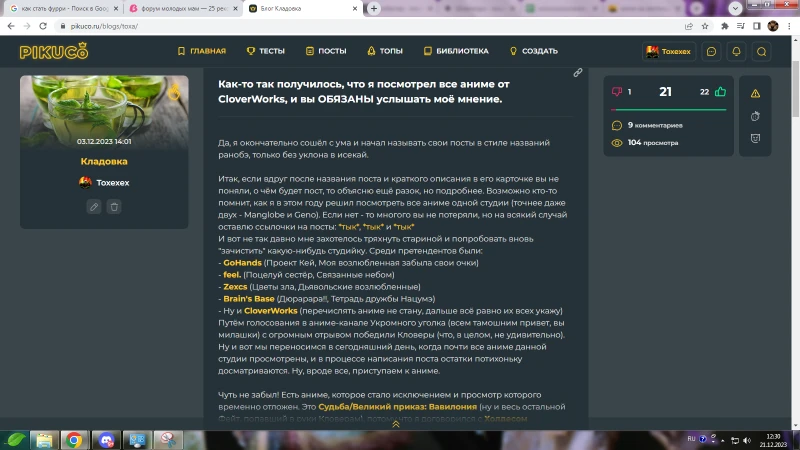Open the Chrome profile avatar
This screenshot has width=800, height=450.
[773, 26]
